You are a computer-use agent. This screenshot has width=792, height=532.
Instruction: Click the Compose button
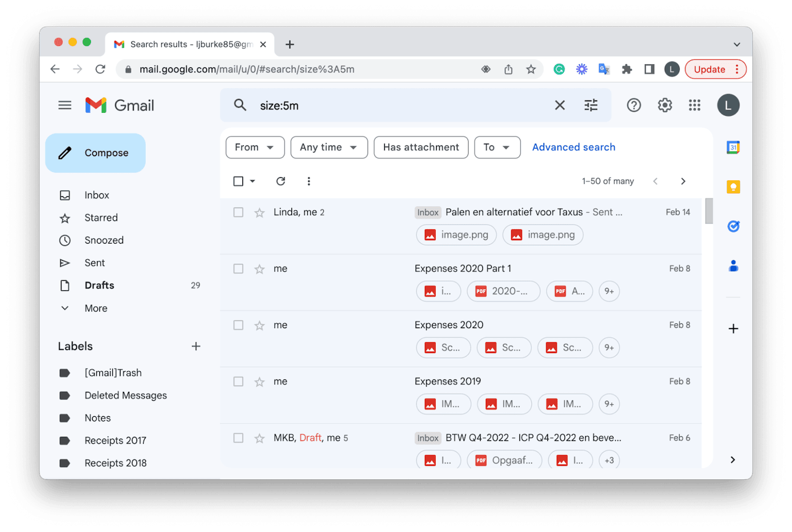point(95,153)
